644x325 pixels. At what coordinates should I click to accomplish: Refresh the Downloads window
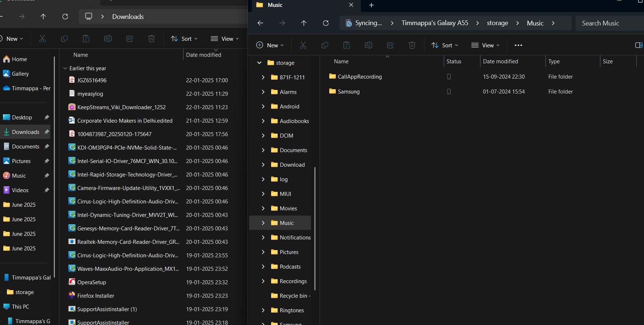[65, 16]
